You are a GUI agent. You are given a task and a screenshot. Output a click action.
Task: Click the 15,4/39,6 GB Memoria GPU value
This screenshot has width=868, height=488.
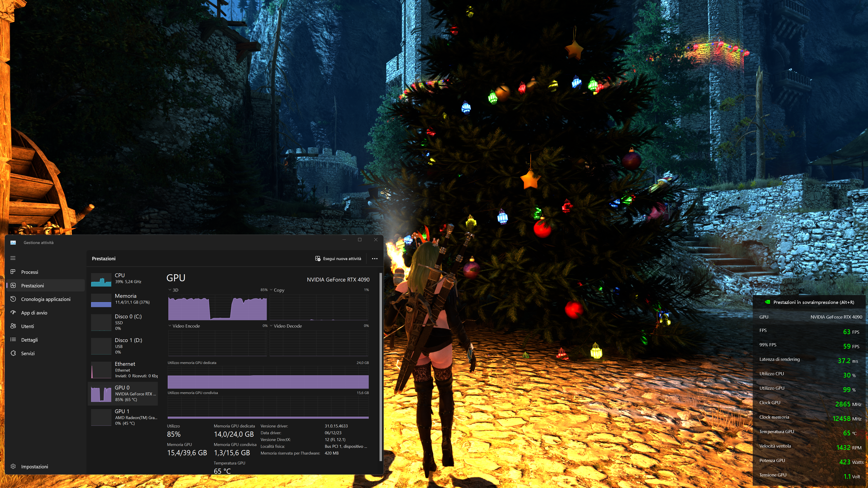pos(187,453)
